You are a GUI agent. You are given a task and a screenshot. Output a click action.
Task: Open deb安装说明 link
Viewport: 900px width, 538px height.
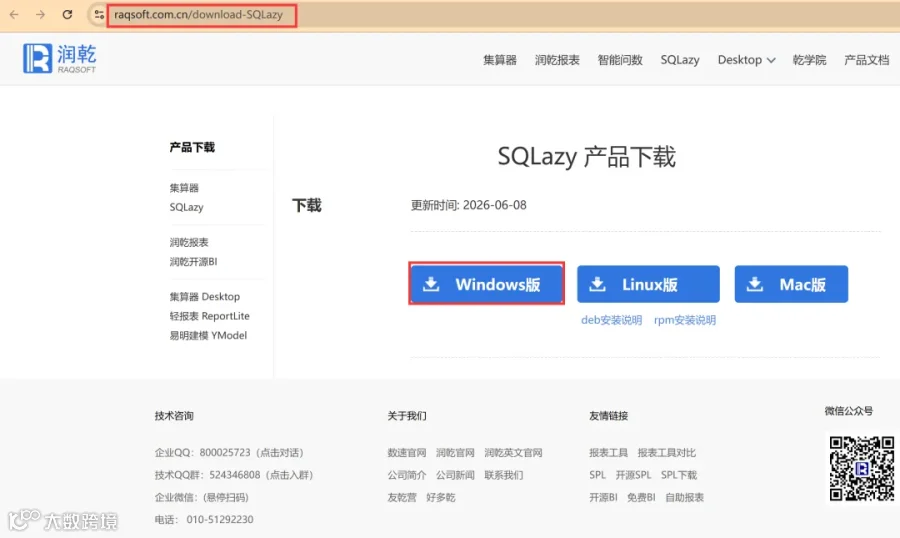(611, 320)
